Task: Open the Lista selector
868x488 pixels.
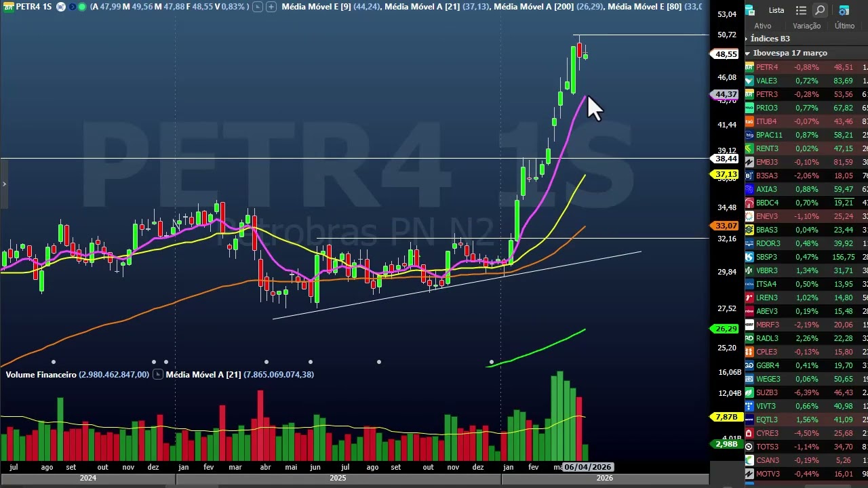Action: pos(776,10)
